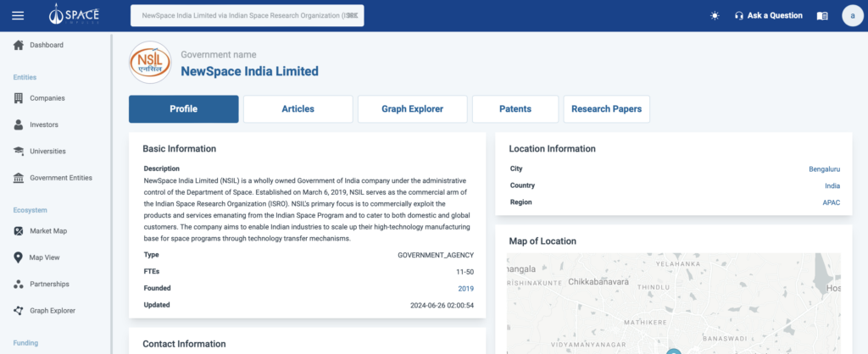Image resolution: width=868 pixels, height=354 pixels.
Task: Click the Funding section label
Action: (25, 343)
